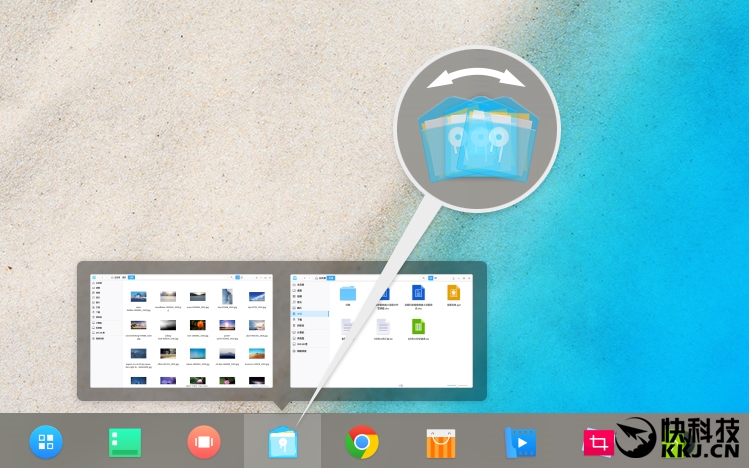749x468 pixels.
Task: Open the pink Screenshot crop tool icon
Action: [598, 442]
